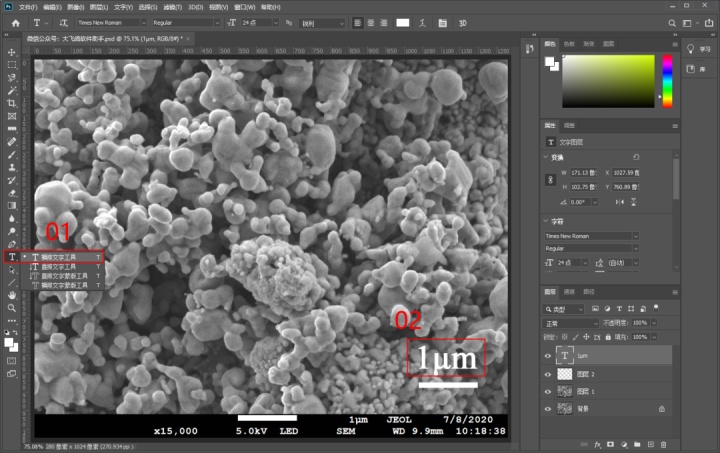Hide the 1μm text layer
The width and height of the screenshot is (720, 453).
coord(547,356)
